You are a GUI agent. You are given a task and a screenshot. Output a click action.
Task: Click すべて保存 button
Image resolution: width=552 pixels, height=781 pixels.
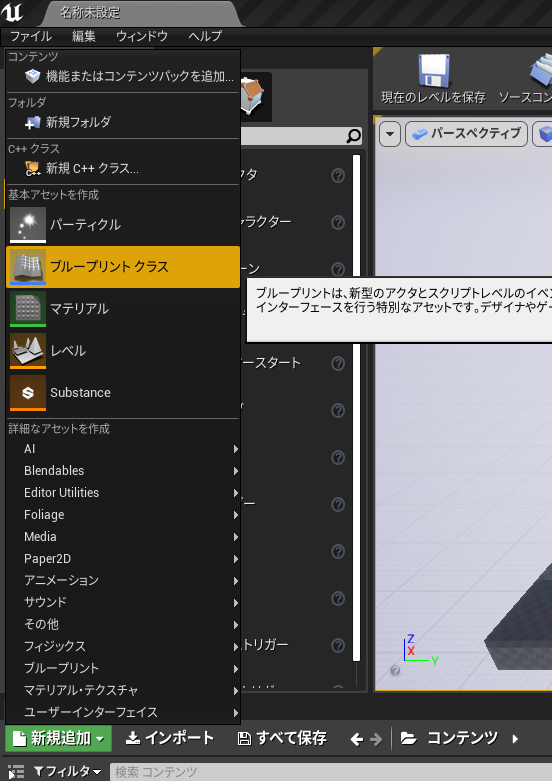click(x=282, y=738)
